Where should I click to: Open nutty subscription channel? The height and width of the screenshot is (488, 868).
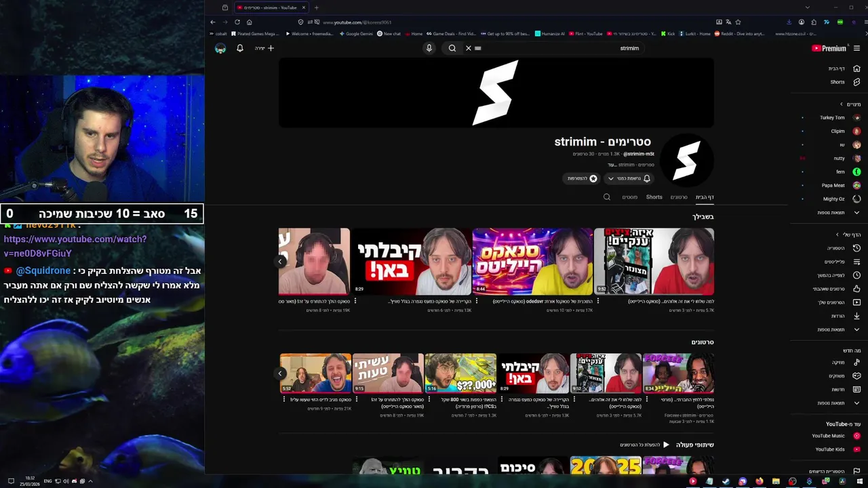click(846, 158)
